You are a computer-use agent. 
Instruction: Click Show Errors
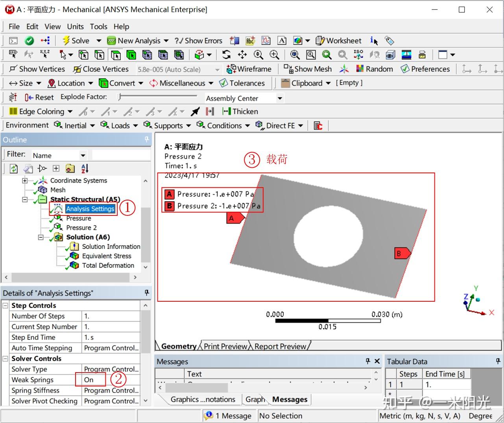pyautogui.click(x=199, y=41)
